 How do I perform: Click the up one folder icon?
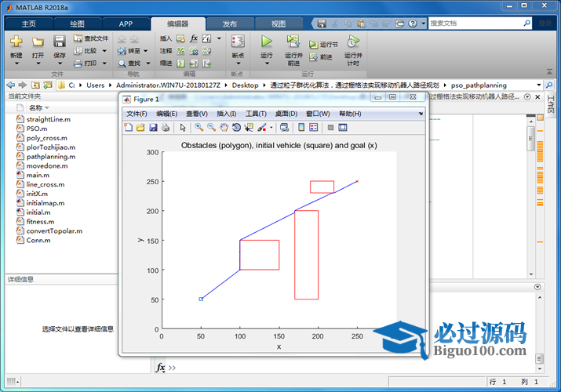pyautogui.click(x=35, y=85)
